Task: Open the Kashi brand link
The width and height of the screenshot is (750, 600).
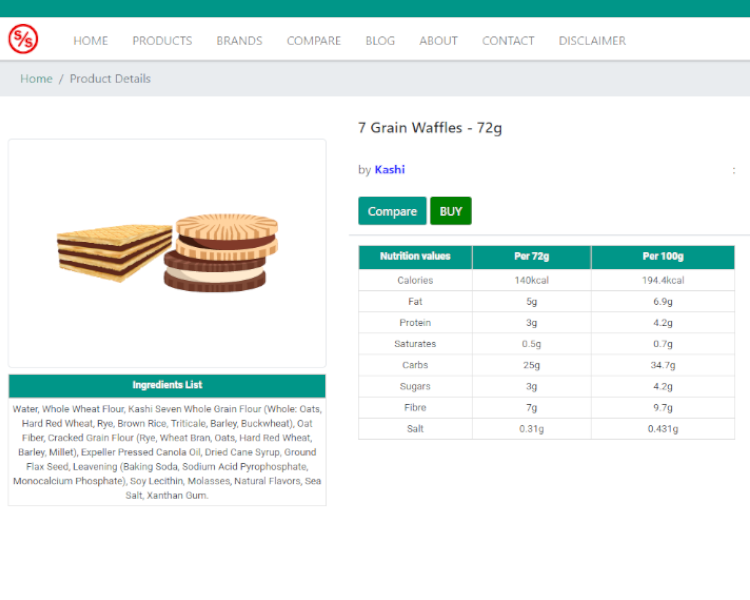Action: [389, 169]
